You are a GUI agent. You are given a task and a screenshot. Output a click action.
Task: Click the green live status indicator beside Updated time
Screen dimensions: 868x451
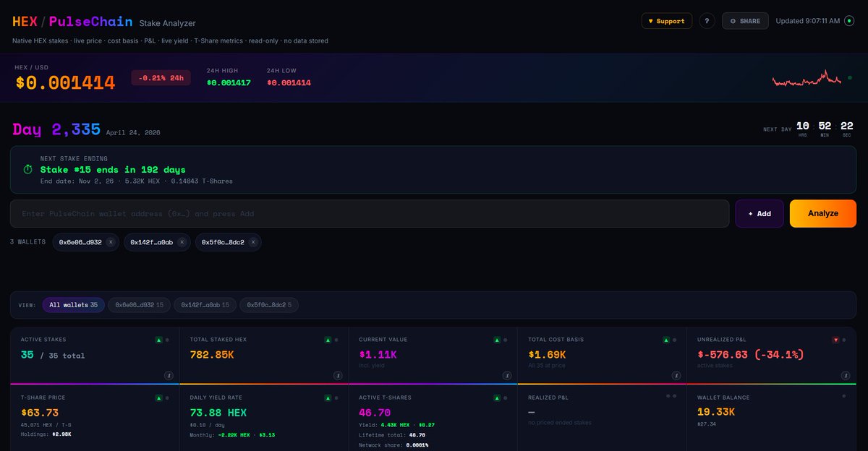(849, 21)
